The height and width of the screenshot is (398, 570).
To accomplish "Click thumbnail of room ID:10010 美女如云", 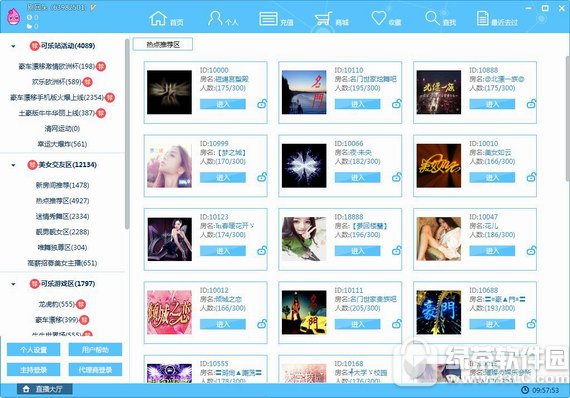I will 439,166.
